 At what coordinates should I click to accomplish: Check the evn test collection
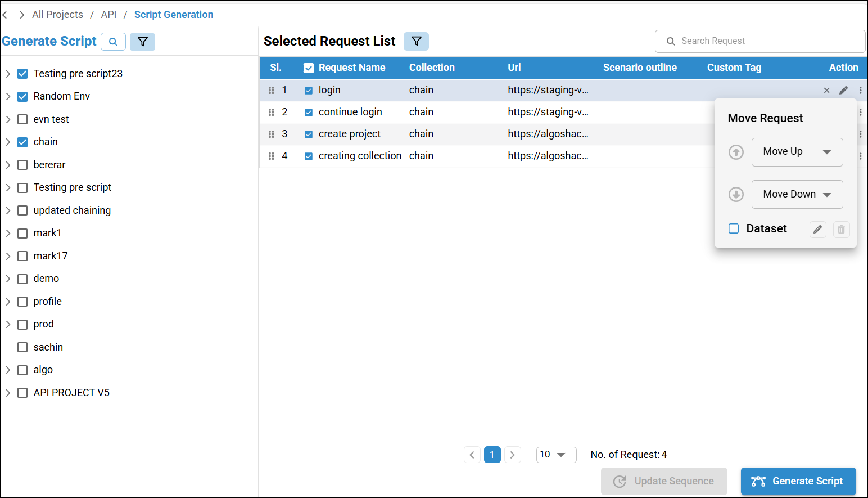[x=22, y=119]
